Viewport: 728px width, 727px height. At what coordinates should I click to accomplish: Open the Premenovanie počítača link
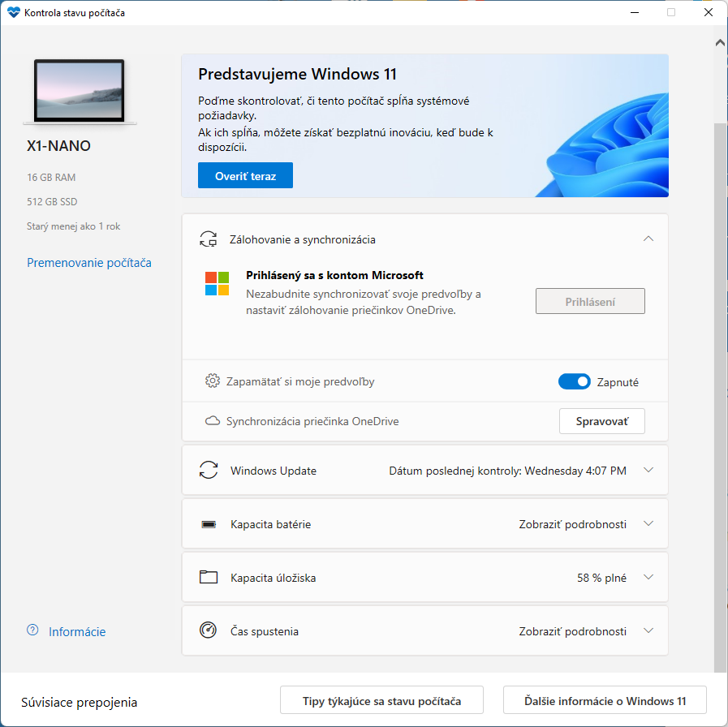tap(89, 263)
